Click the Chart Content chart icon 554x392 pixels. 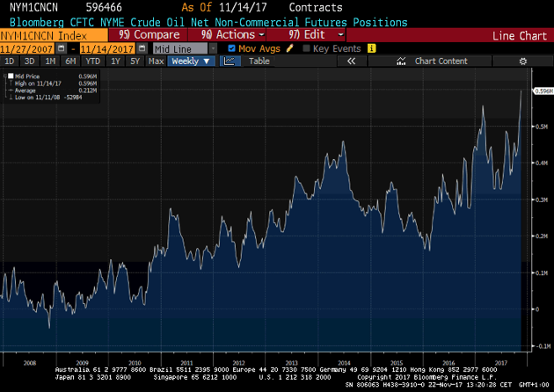tap(401, 62)
